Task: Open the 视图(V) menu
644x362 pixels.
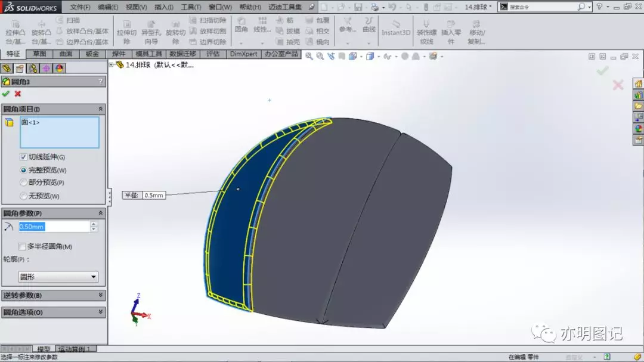Action: (x=136, y=7)
